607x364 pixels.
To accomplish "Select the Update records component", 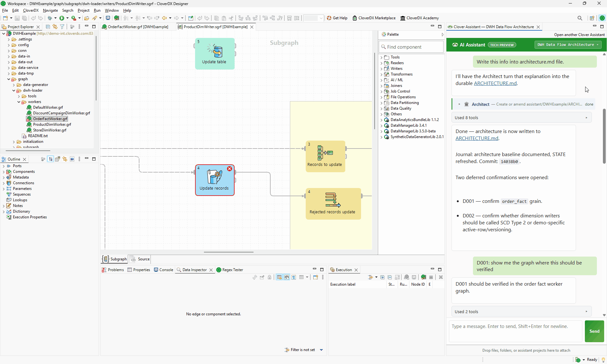I will pos(215,180).
